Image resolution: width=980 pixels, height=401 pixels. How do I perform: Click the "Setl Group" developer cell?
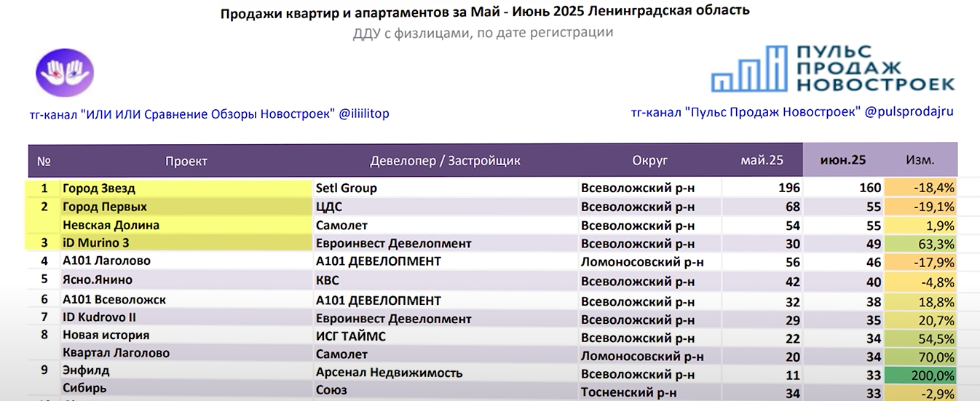coord(347,188)
